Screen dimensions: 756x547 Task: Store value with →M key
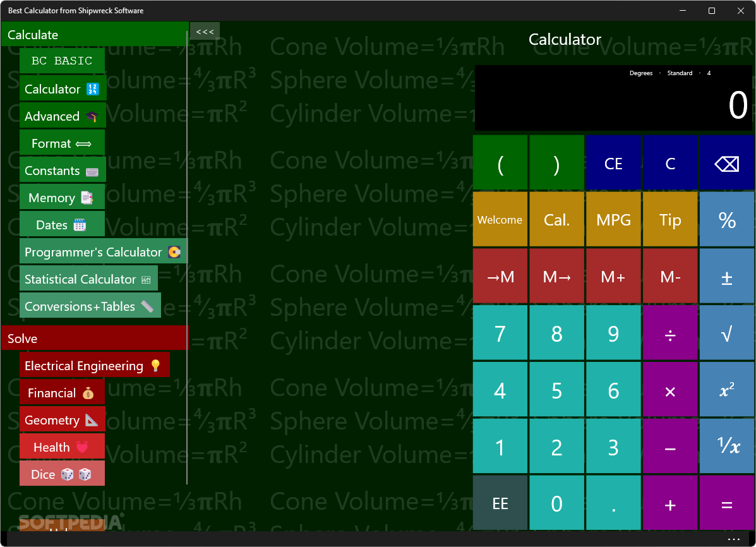point(500,276)
